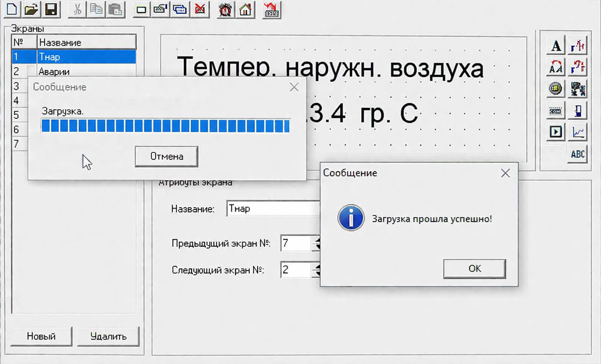
Task: Click the house icon in the toolbar
Action: [x=245, y=9]
